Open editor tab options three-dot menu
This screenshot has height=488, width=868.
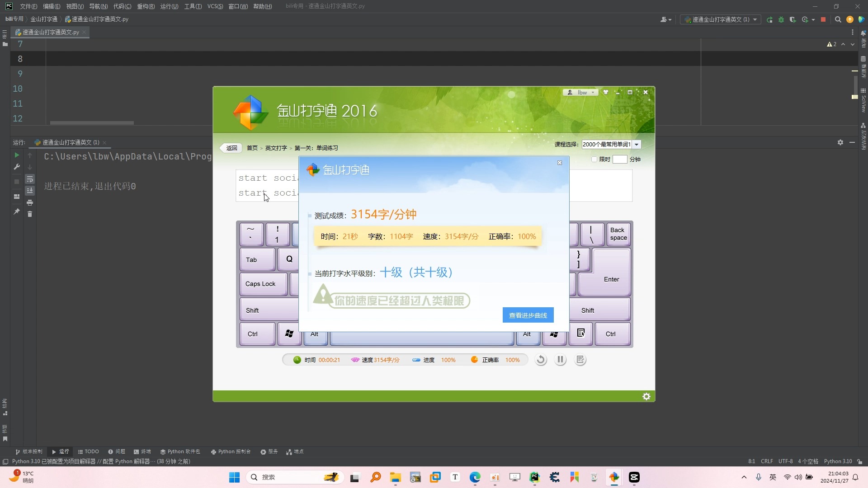(x=853, y=32)
